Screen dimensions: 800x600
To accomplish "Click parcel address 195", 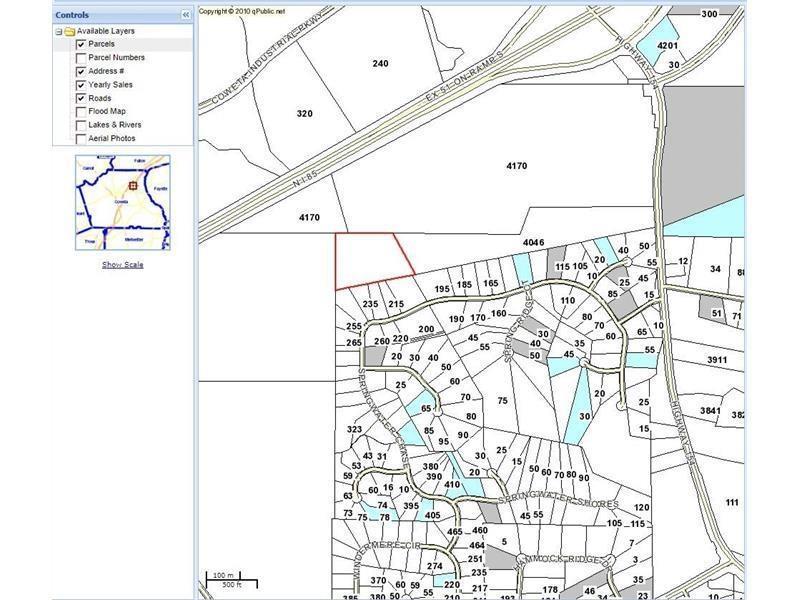I will [442, 289].
